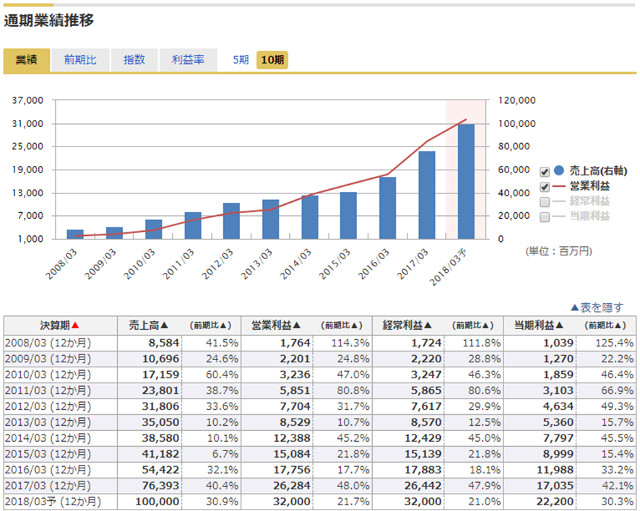Click the grey 経常利益 legend line

(x=559, y=202)
